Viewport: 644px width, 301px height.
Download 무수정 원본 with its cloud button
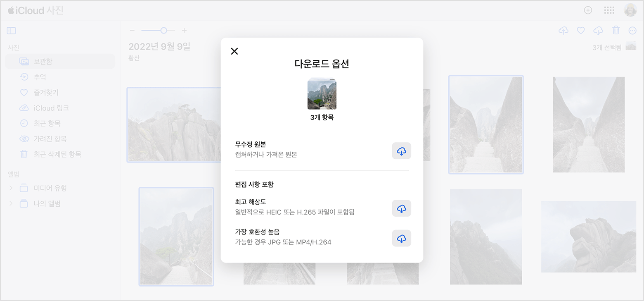tap(401, 151)
